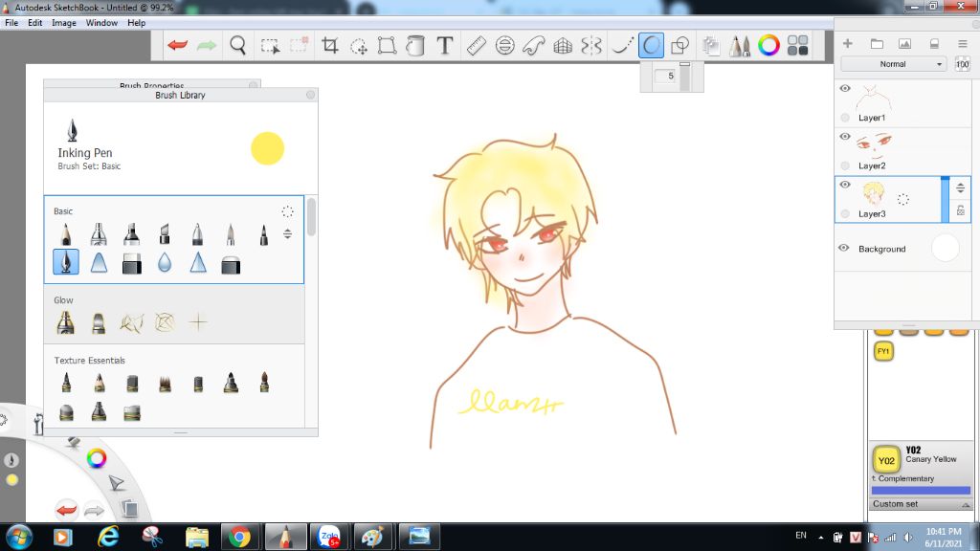Viewport: 980px width, 551px height.
Task: Click the Layer3 reorder arrows
Action: [x=961, y=187]
